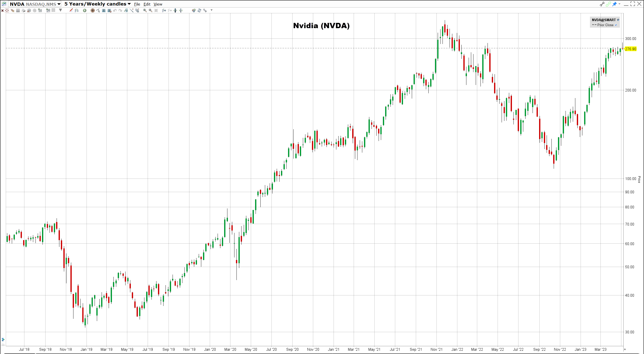Click the expand bar spacing icon

(x=175, y=11)
